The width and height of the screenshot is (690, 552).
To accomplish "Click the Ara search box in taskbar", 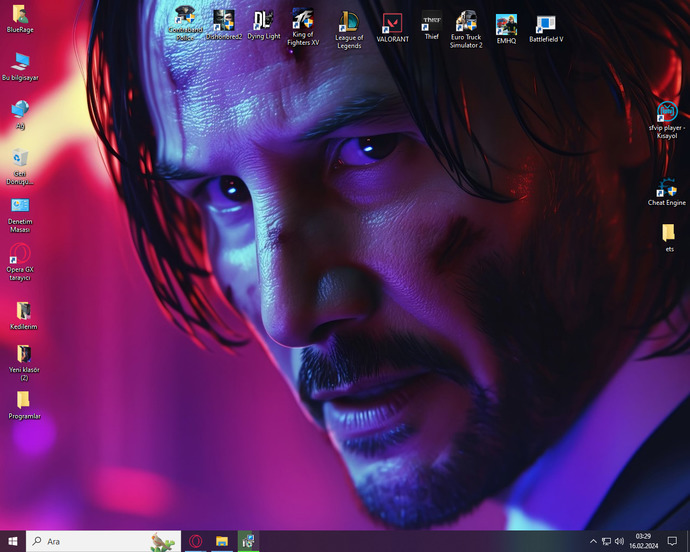I will [103, 541].
